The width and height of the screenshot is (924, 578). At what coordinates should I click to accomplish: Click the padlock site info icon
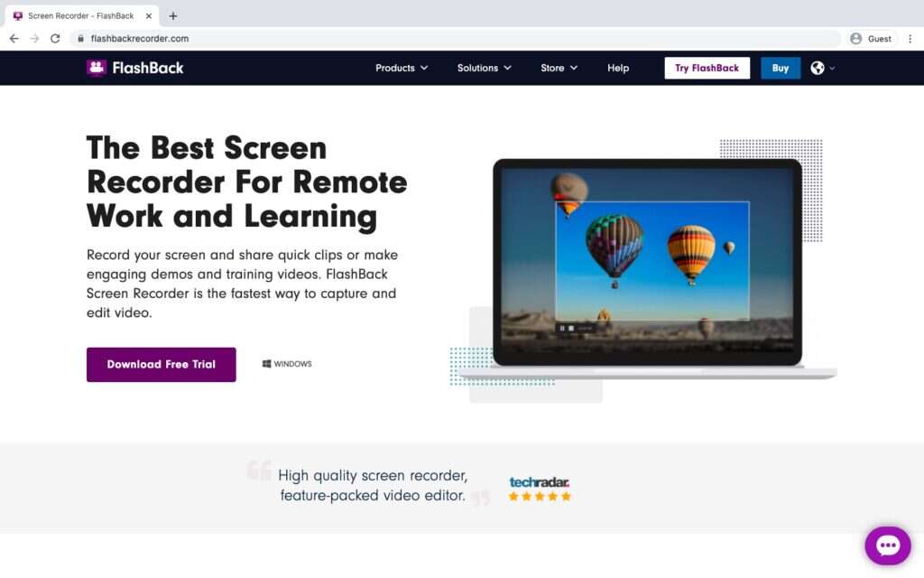click(80, 38)
